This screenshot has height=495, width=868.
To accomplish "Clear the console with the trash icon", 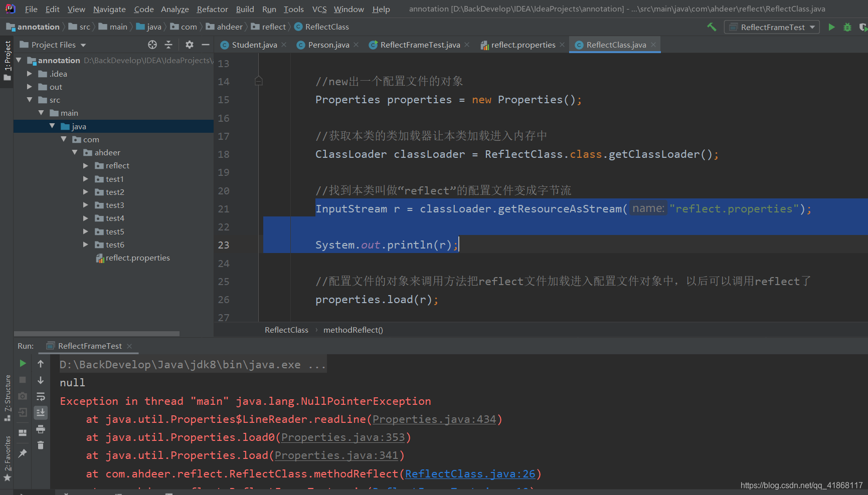I will coord(41,445).
